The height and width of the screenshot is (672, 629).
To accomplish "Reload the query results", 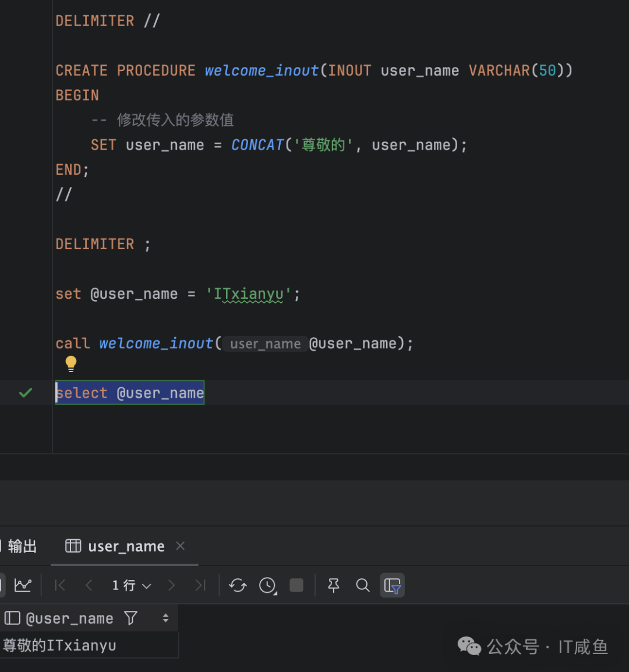I will (x=238, y=585).
